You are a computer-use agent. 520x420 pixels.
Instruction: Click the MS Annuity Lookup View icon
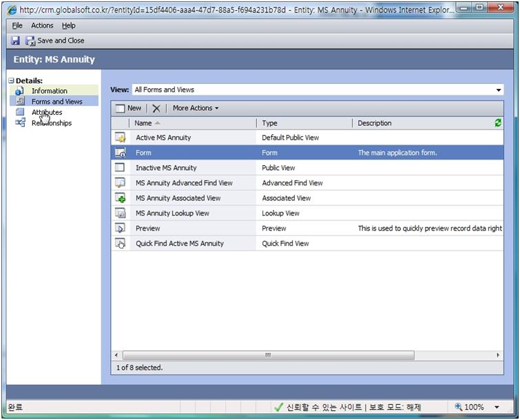pos(120,213)
